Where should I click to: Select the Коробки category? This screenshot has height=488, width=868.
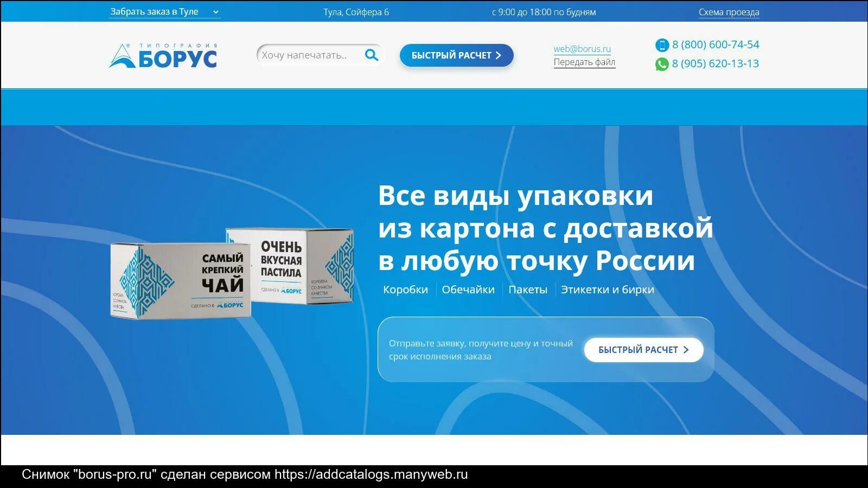(405, 290)
